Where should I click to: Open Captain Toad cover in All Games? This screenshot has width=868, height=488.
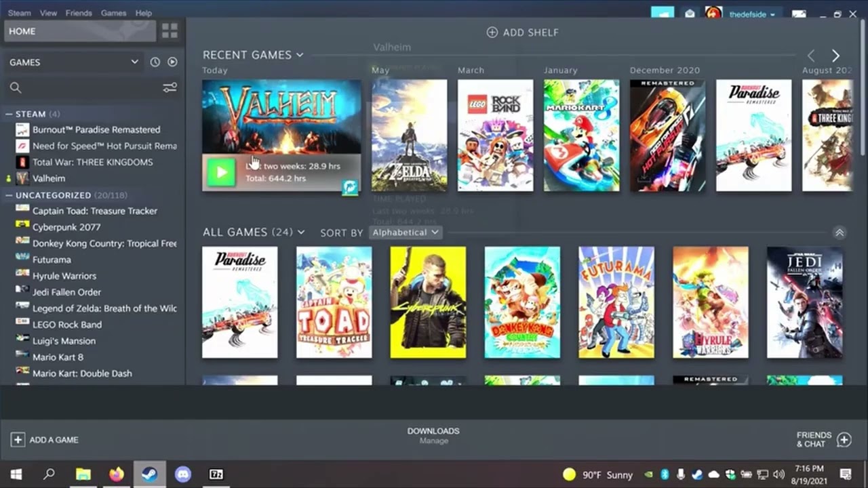334,302
